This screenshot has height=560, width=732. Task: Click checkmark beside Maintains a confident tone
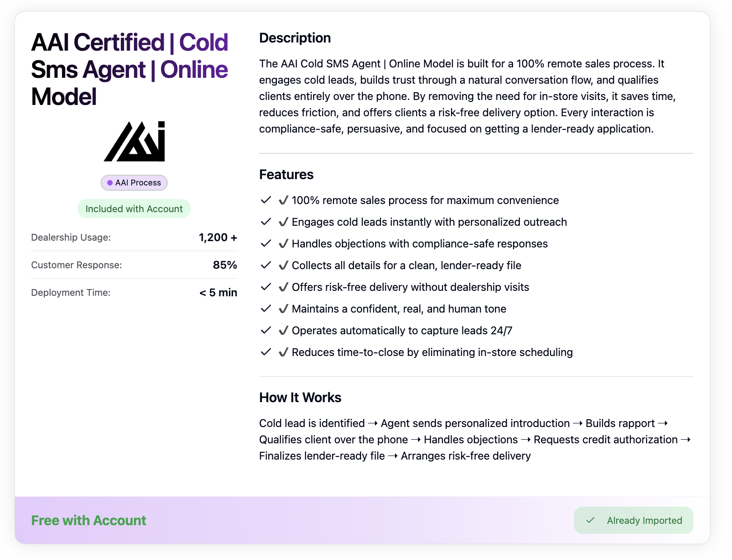(266, 308)
